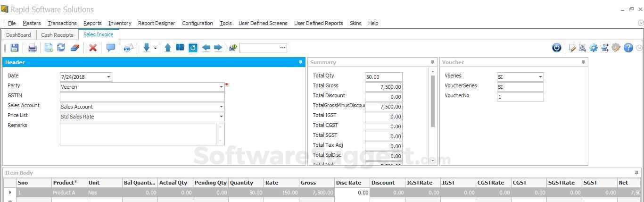Expand the Price List dropdown

click(221, 117)
